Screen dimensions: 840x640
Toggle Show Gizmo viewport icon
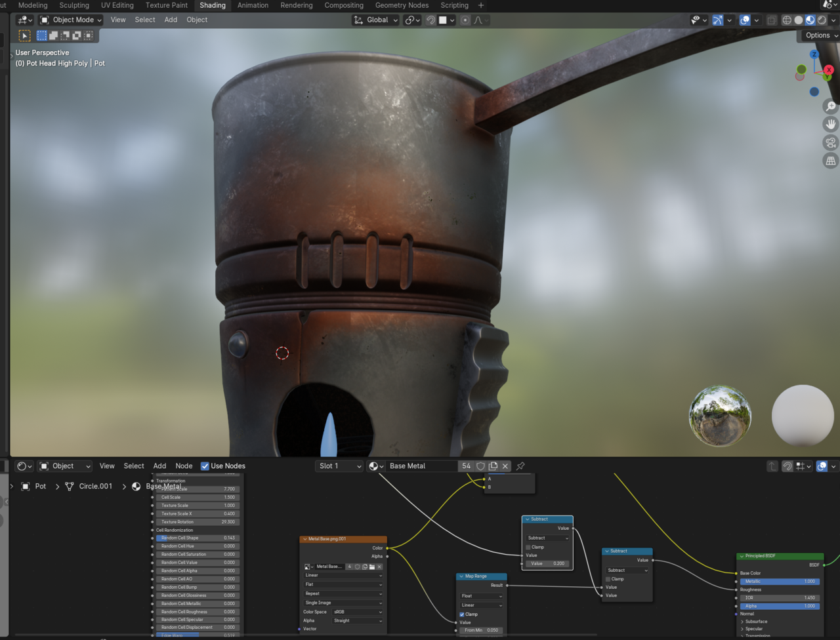(717, 20)
